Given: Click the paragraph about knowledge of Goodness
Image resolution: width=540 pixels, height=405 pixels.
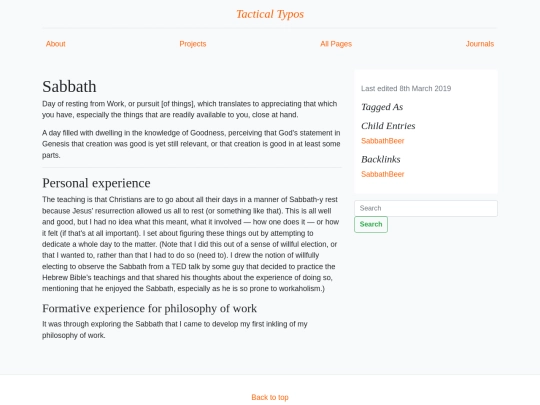Looking at the screenshot, I should tap(191, 144).
